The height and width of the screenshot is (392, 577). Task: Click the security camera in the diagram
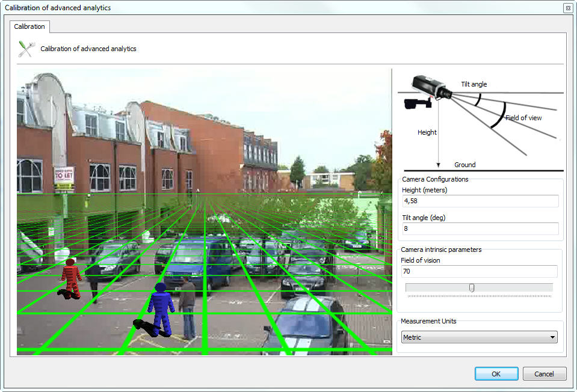coord(428,90)
